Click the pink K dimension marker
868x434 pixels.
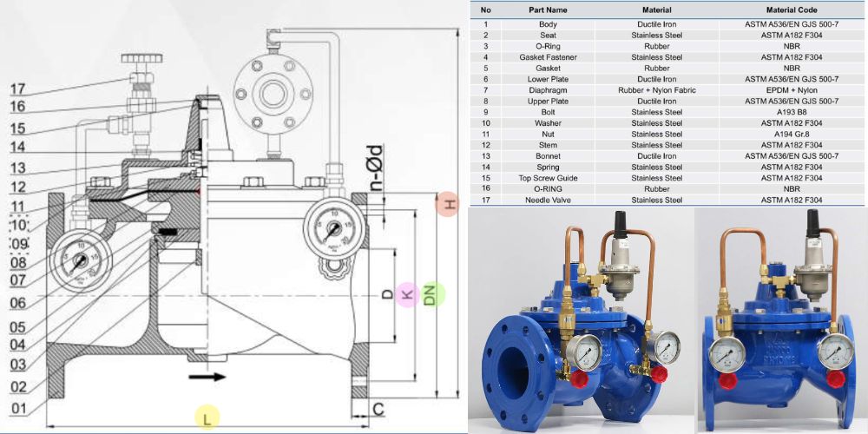pyautogui.click(x=407, y=294)
